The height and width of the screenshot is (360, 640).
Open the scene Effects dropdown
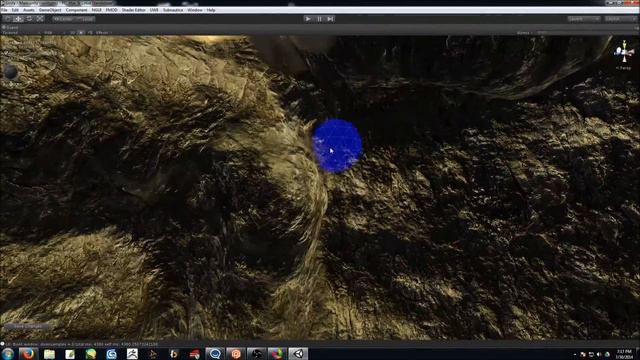tap(104, 33)
